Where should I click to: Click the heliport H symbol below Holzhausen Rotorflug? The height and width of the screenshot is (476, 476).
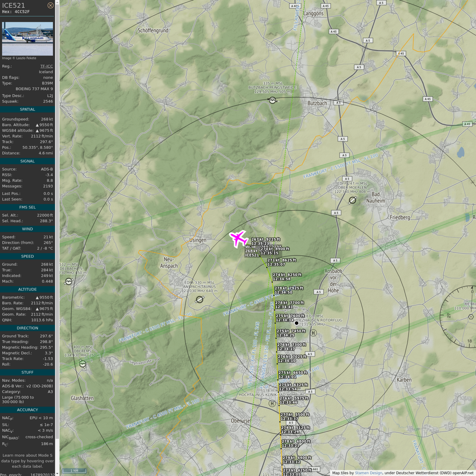pos(313,333)
